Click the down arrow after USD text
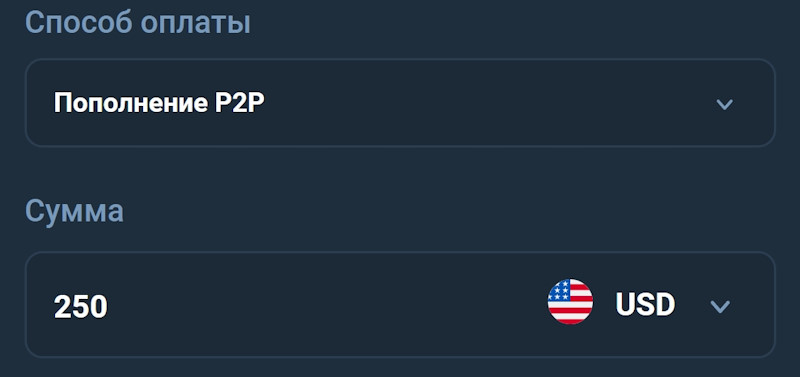This screenshot has width=800, height=377. tap(720, 306)
